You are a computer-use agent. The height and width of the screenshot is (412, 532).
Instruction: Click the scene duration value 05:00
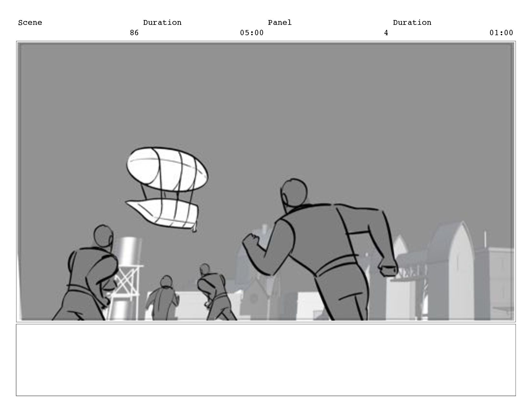pyautogui.click(x=252, y=33)
